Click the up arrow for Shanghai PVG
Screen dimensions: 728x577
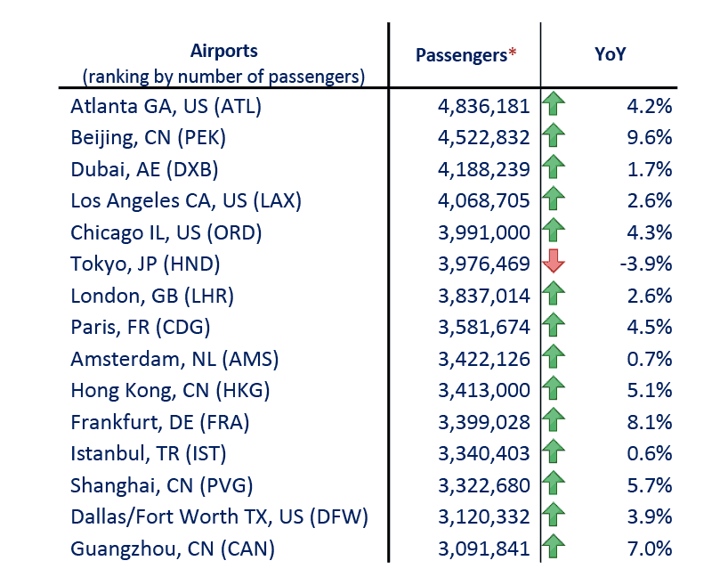coord(554,484)
